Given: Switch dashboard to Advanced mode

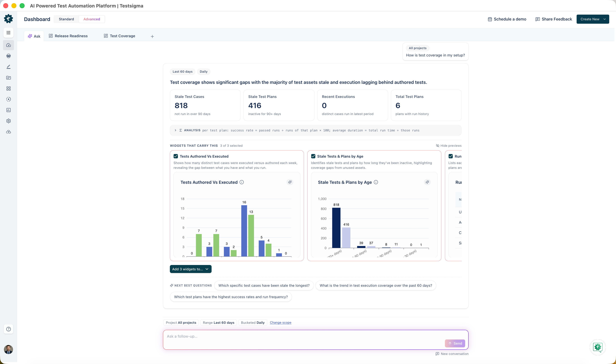Looking at the screenshot, I should click(92, 19).
